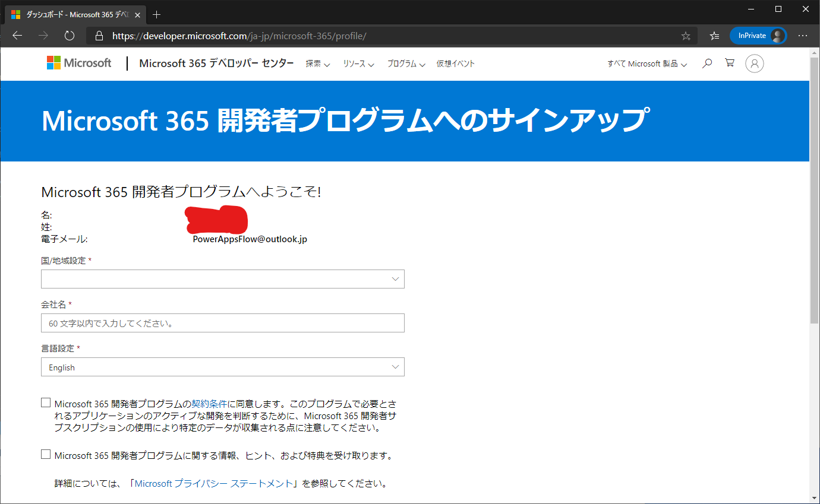The image size is (820, 504).
Task: Click the Microsoft logo
Action: [x=79, y=63]
